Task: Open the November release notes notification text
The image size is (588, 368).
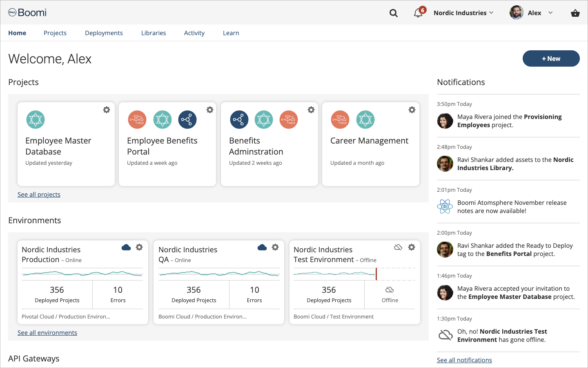Action: pos(512,207)
